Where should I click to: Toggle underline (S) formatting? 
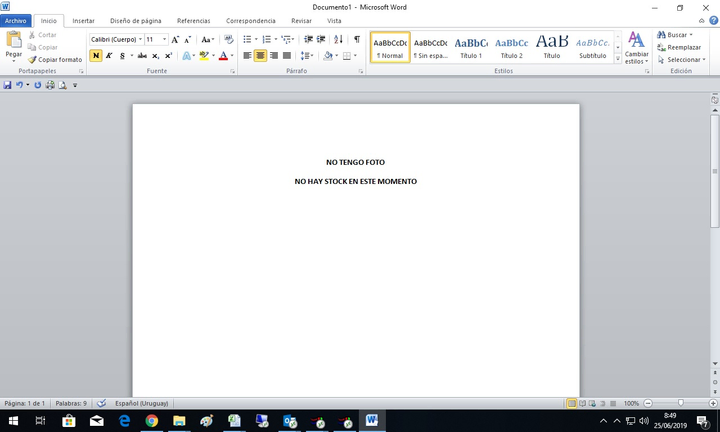[122, 56]
